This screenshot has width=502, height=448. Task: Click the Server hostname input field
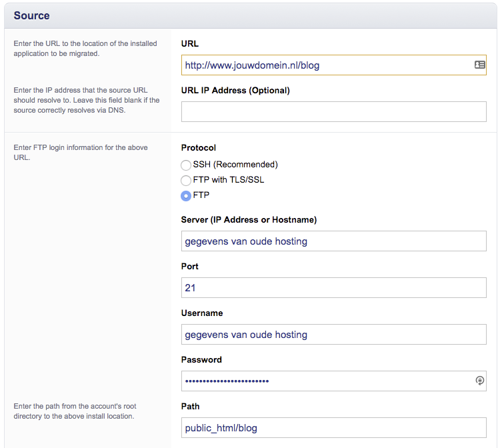click(x=333, y=241)
